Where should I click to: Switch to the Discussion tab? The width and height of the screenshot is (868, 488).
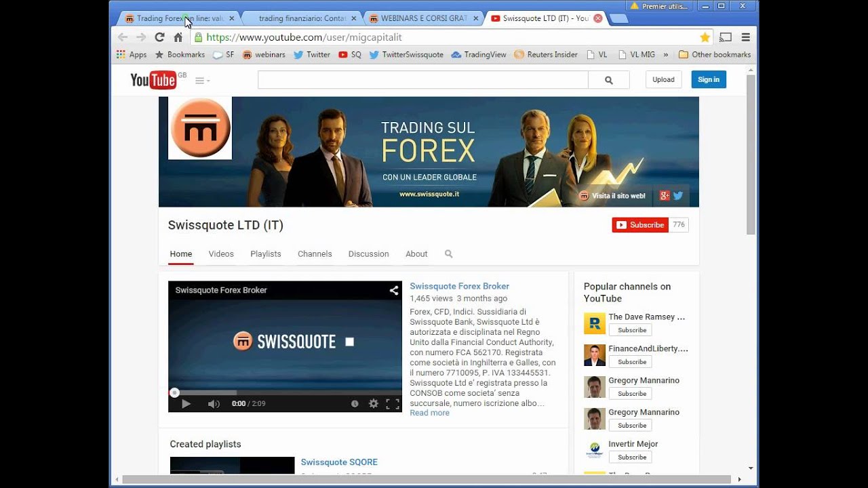point(369,254)
